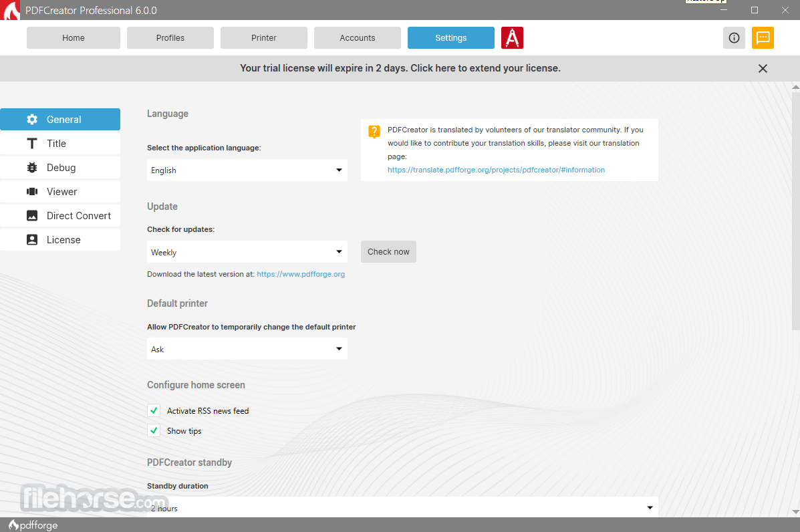Open License settings section
The height and width of the screenshot is (532, 800).
[x=60, y=239]
